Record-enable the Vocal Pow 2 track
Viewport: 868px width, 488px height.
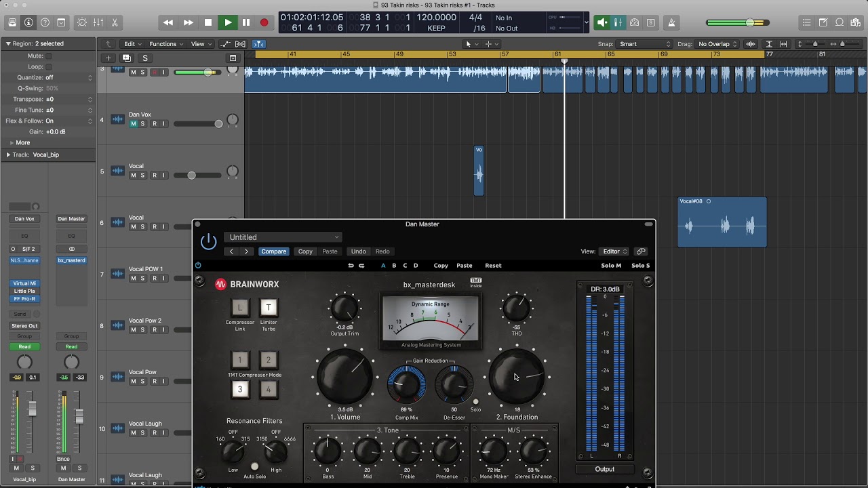[154, 330]
